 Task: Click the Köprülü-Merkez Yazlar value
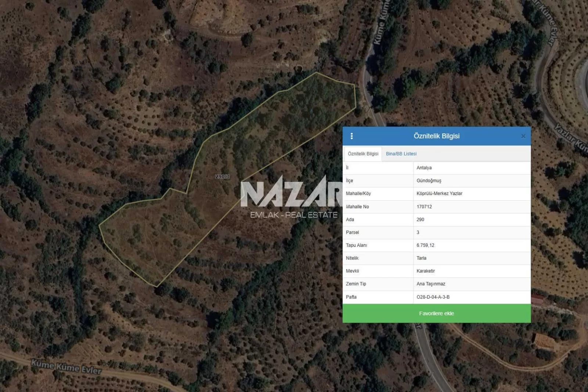pyautogui.click(x=439, y=194)
